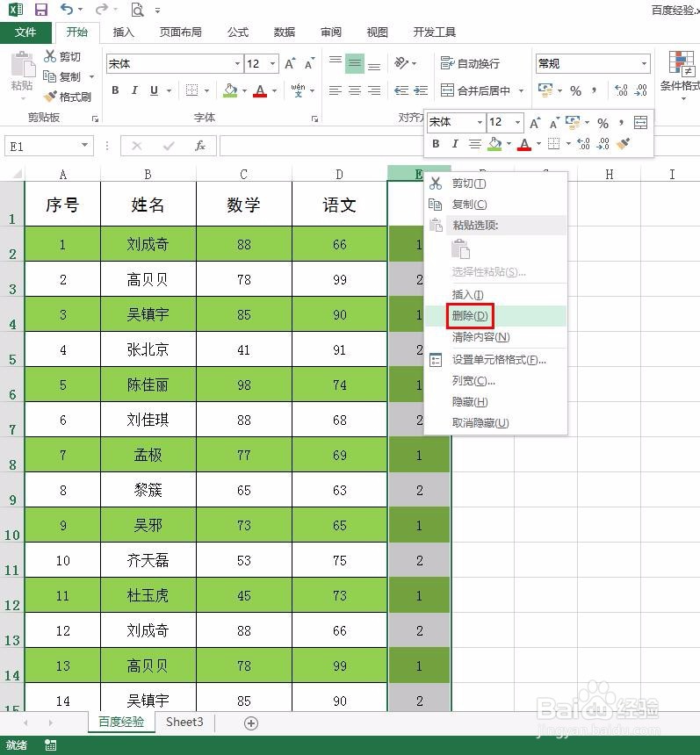Switch to the 数据 (Data) ribbon tab

[x=285, y=32]
